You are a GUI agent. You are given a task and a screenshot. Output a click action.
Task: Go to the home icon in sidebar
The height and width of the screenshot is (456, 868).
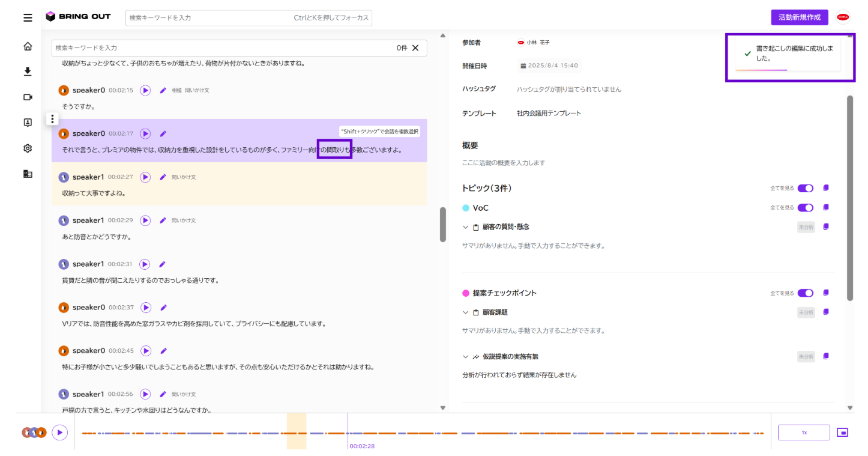click(28, 46)
